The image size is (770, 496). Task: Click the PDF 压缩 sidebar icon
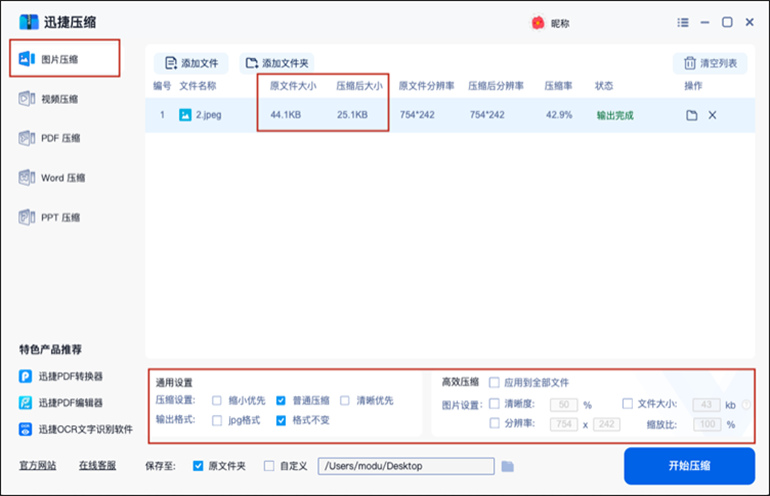(27, 138)
